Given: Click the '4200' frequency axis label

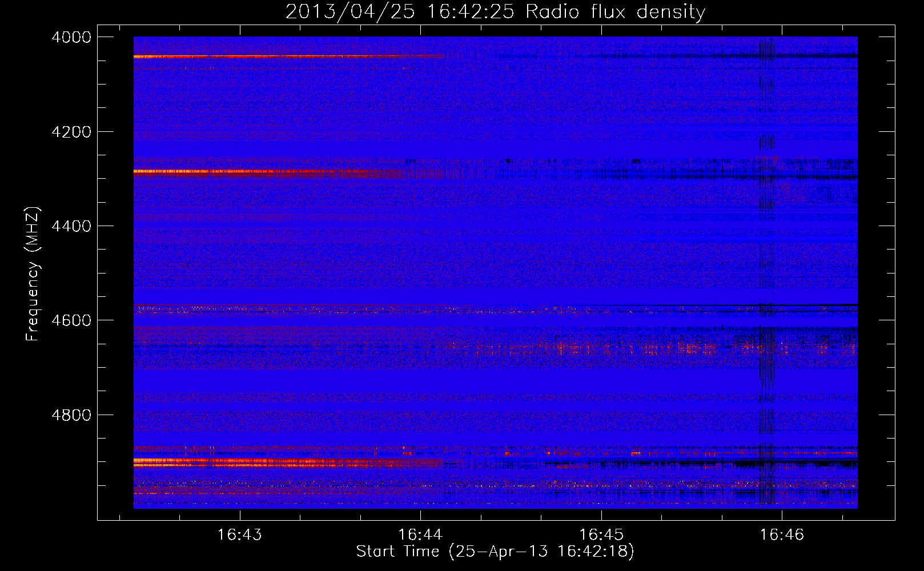Looking at the screenshot, I should click(71, 132).
